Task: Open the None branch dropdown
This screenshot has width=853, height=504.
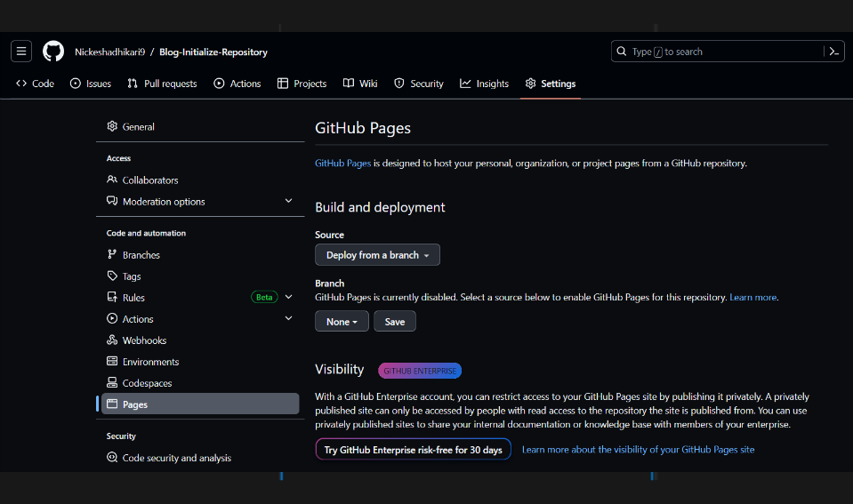Action: 342,321
